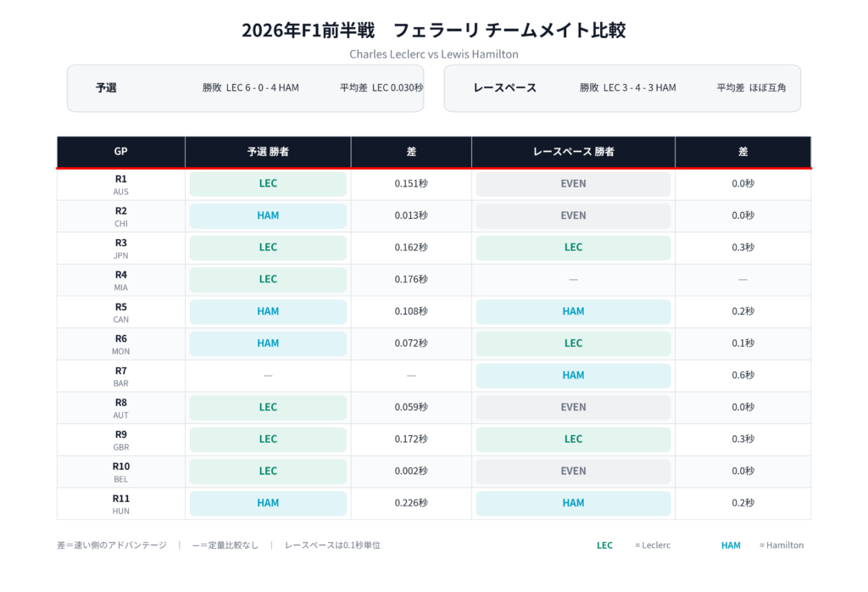This screenshot has width=868, height=592.
Task: Click the = Hamilton legend text
Action: click(x=781, y=545)
